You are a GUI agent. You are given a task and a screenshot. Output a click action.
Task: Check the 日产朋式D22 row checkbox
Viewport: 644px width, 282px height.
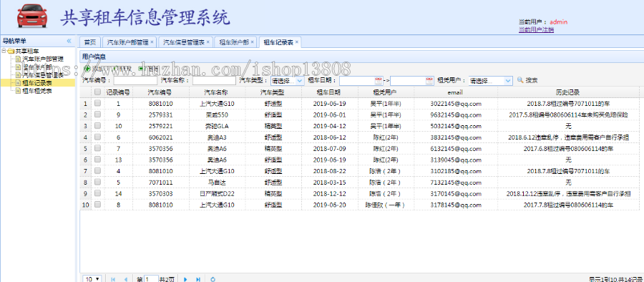pyautogui.click(x=97, y=193)
